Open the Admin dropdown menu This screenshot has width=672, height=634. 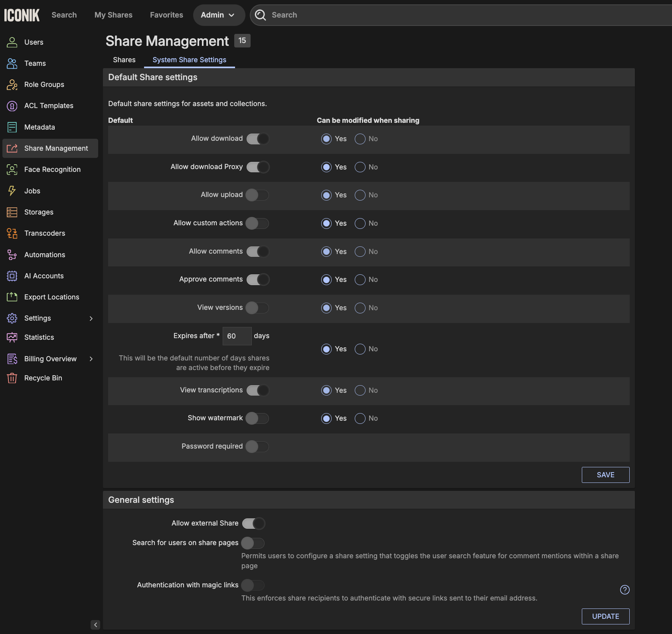pos(218,15)
